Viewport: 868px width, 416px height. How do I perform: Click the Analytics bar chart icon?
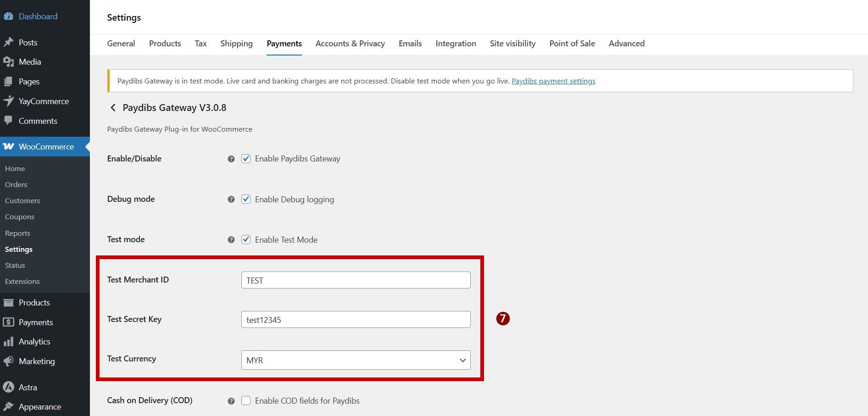pyautogui.click(x=8, y=342)
